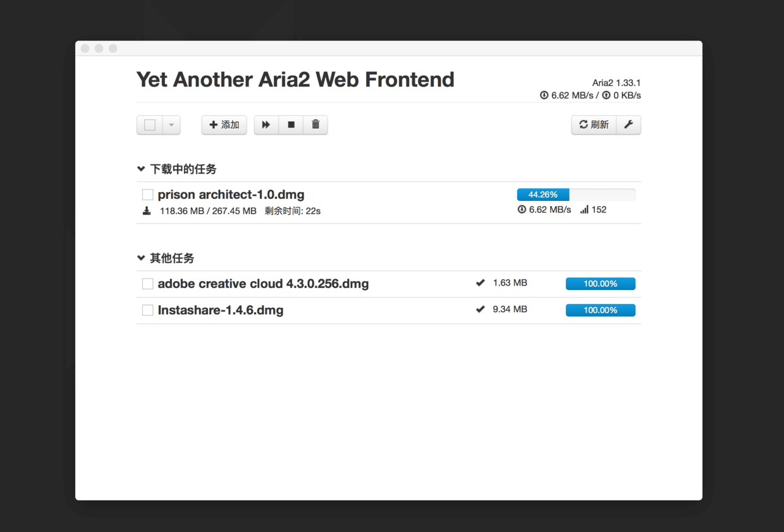Click the checkmark icon next to 9.34 MB

click(x=481, y=310)
